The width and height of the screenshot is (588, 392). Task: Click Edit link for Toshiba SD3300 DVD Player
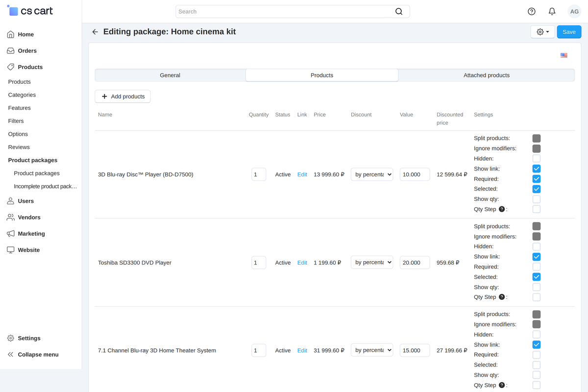pyautogui.click(x=302, y=263)
